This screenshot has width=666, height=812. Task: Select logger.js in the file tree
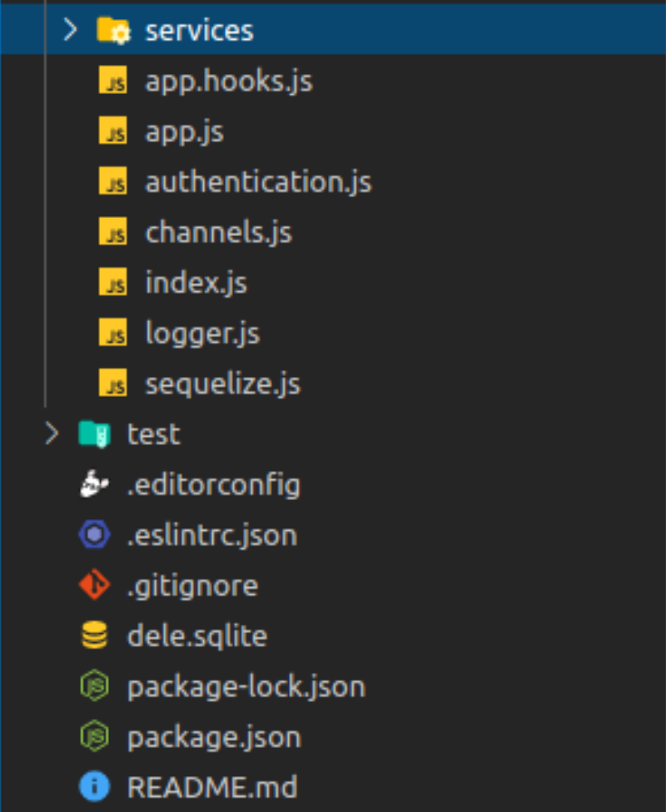pyautogui.click(x=202, y=334)
